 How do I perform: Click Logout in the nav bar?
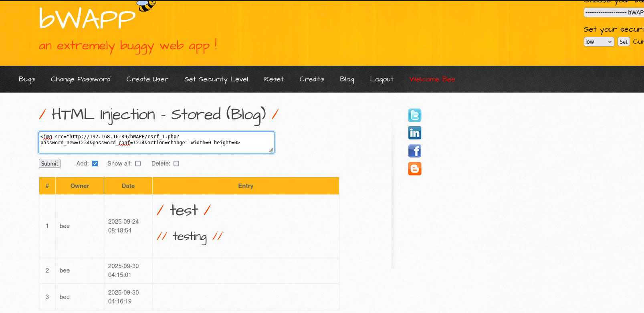click(x=382, y=79)
